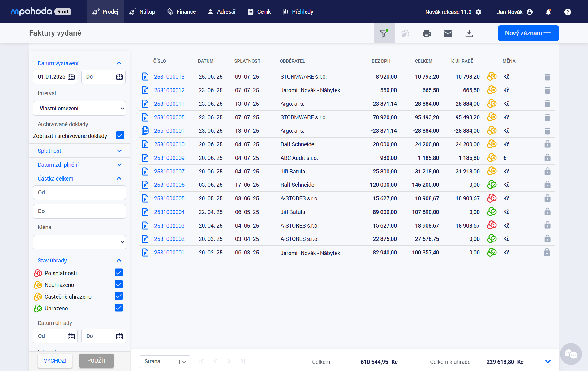Open Ceník menu
The width and height of the screenshot is (588, 371).
click(259, 12)
